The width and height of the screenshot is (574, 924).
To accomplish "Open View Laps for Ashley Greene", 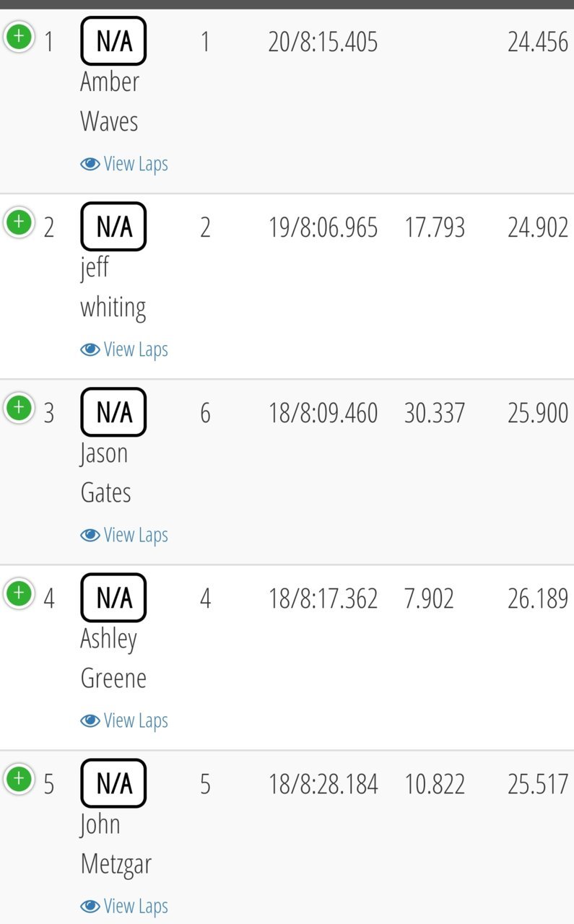I will 124,721.
